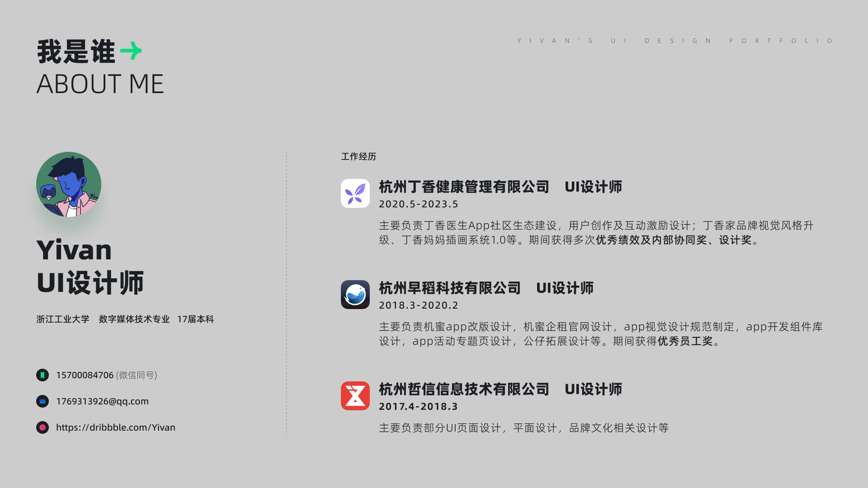The width and height of the screenshot is (868, 488).
Task: Click 数字媒体技术专业 text
Action: tap(134, 319)
